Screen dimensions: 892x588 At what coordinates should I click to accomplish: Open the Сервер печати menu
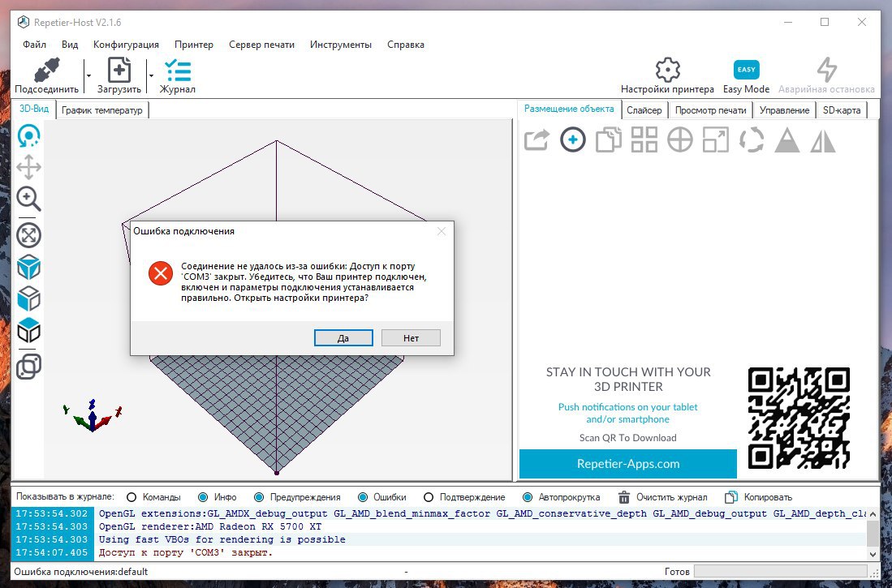click(x=261, y=45)
